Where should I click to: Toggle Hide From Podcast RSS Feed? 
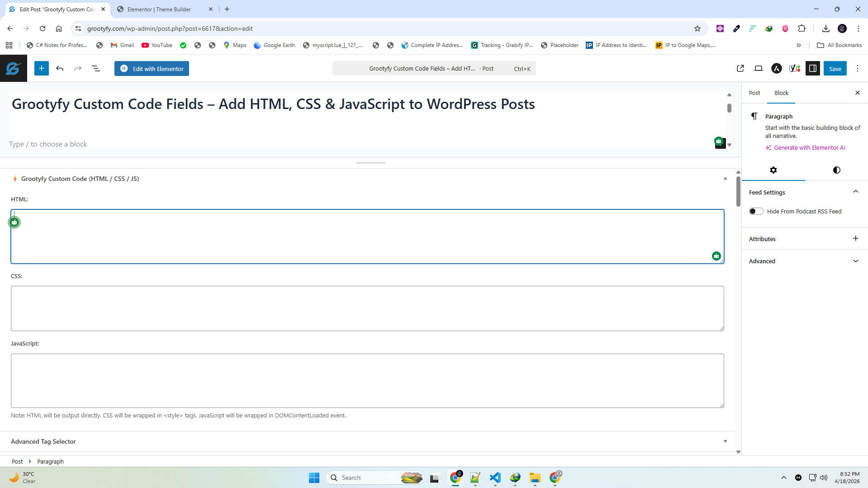756,211
